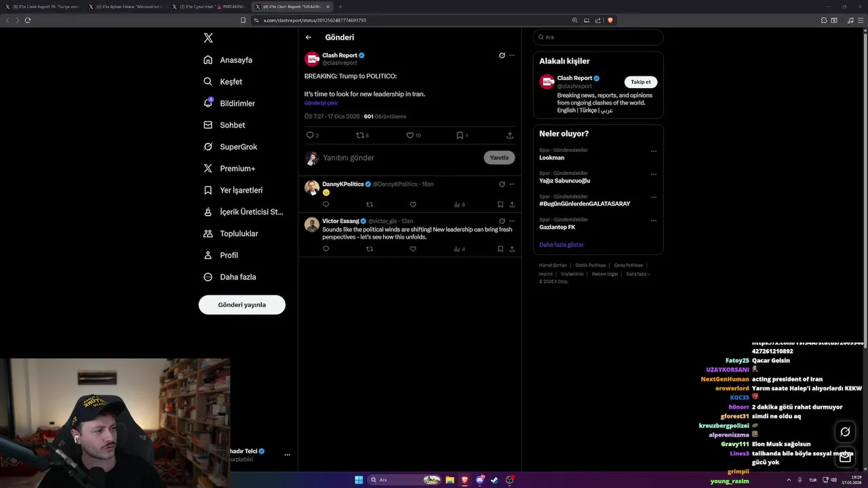Click Daha fazla göster link
868x488 pixels.
[561, 245]
